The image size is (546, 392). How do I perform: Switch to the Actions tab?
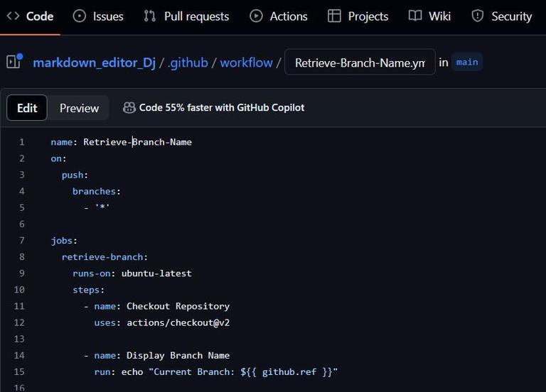click(x=279, y=16)
